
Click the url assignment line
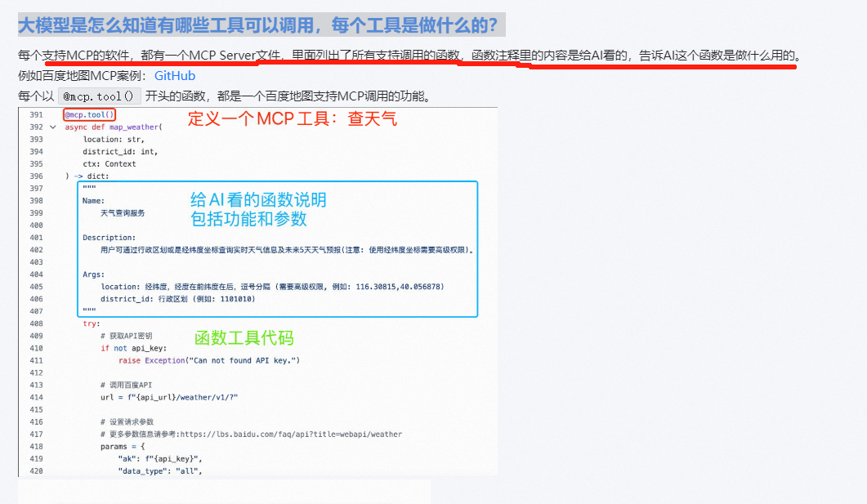[x=169, y=397]
